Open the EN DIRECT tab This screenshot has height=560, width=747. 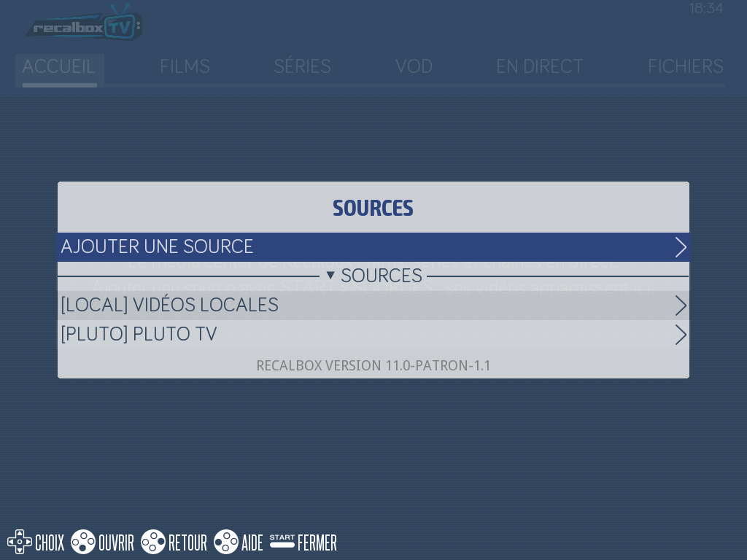click(x=539, y=66)
